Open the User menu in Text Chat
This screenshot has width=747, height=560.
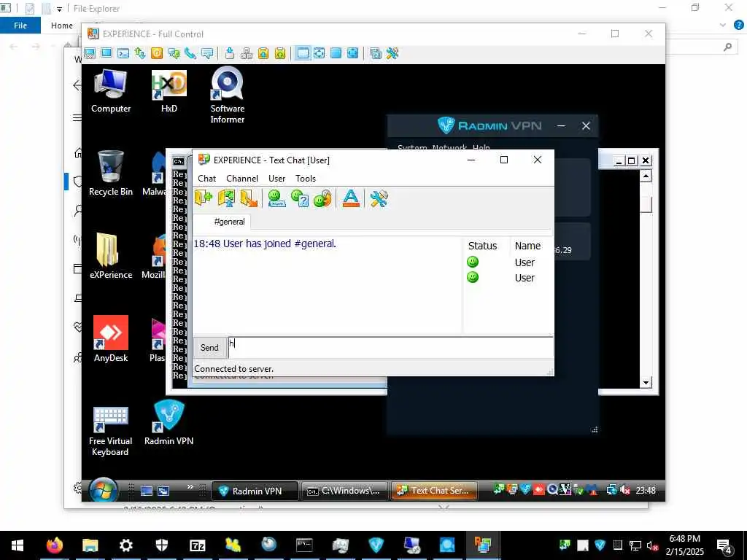(x=276, y=179)
